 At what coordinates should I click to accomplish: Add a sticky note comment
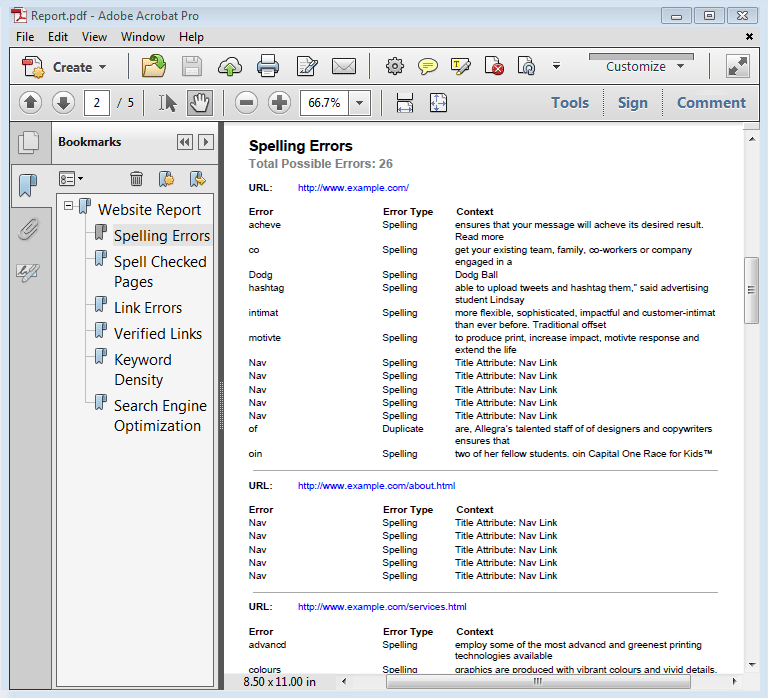pyautogui.click(x=428, y=66)
